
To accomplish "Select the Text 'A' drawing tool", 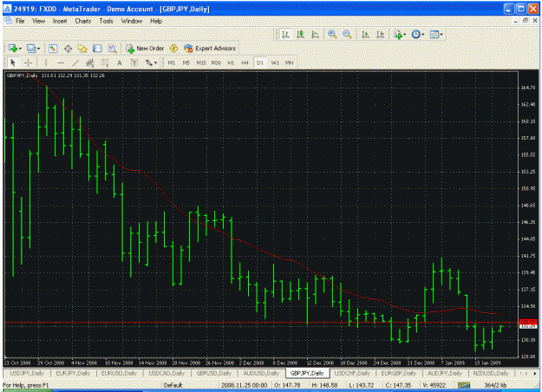I will (x=120, y=62).
